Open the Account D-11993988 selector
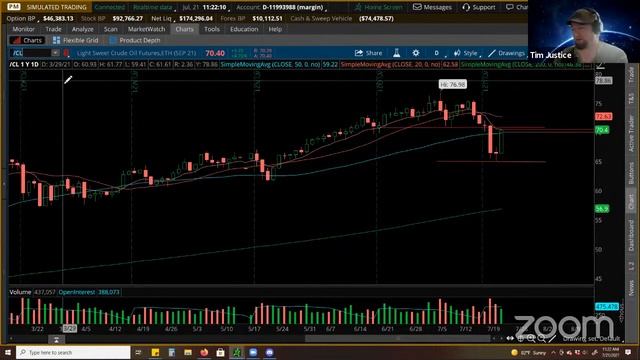This screenshot has height=360, width=640. coord(282,7)
